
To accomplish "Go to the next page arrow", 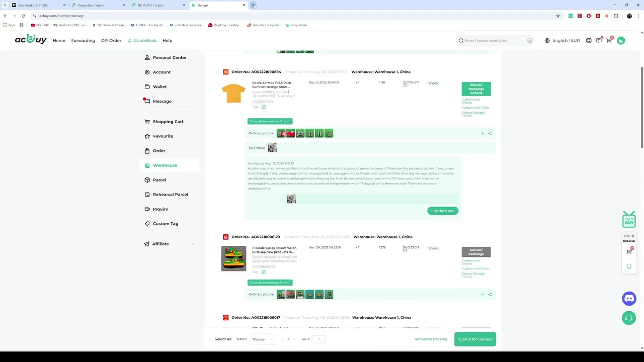I will (295, 339).
